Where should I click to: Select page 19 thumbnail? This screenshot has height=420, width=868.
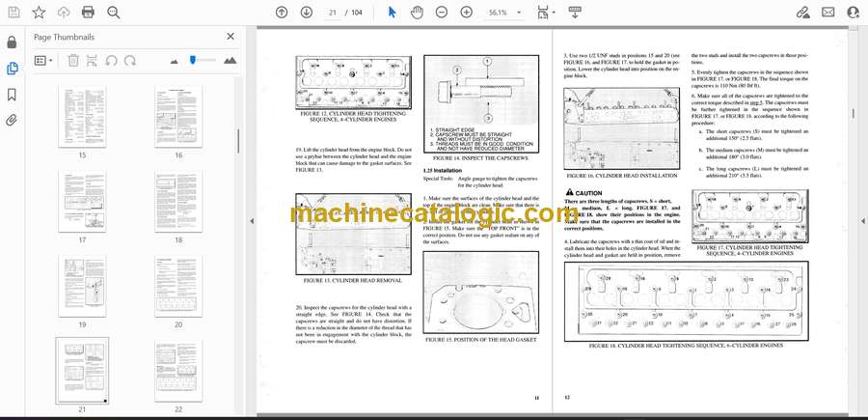pyautogui.click(x=82, y=286)
